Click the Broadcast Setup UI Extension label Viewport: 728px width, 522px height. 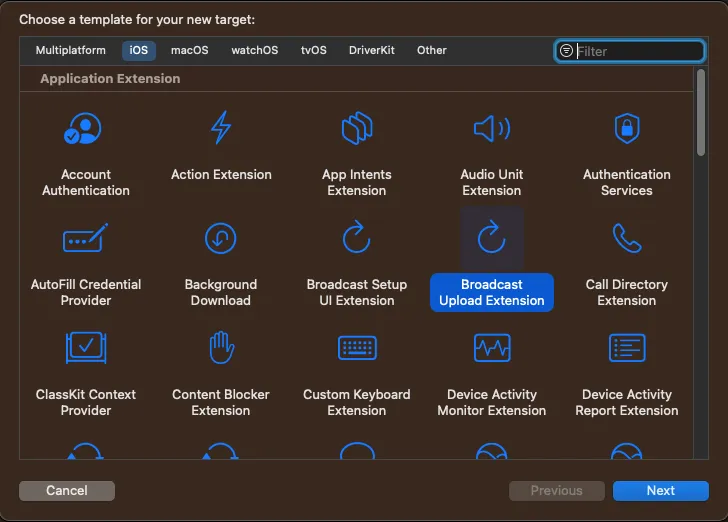(x=357, y=293)
